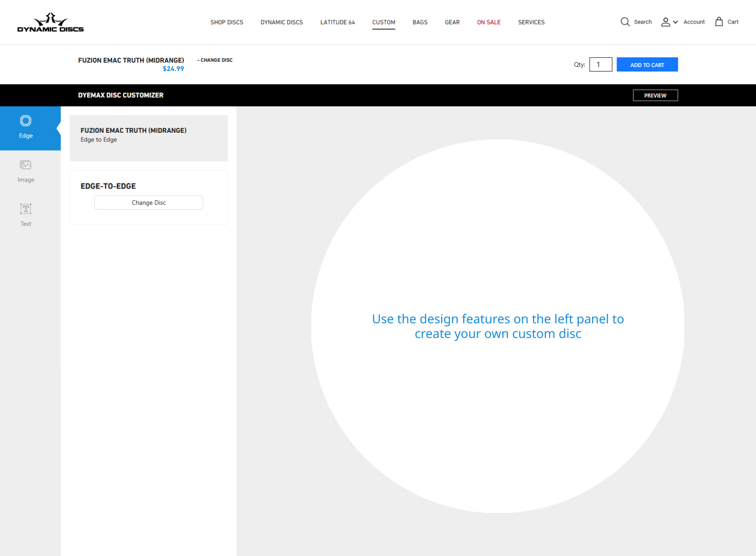Image resolution: width=756 pixels, height=556 pixels.
Task: Click the Add to Cart button
Action: (x=647, y=64)
